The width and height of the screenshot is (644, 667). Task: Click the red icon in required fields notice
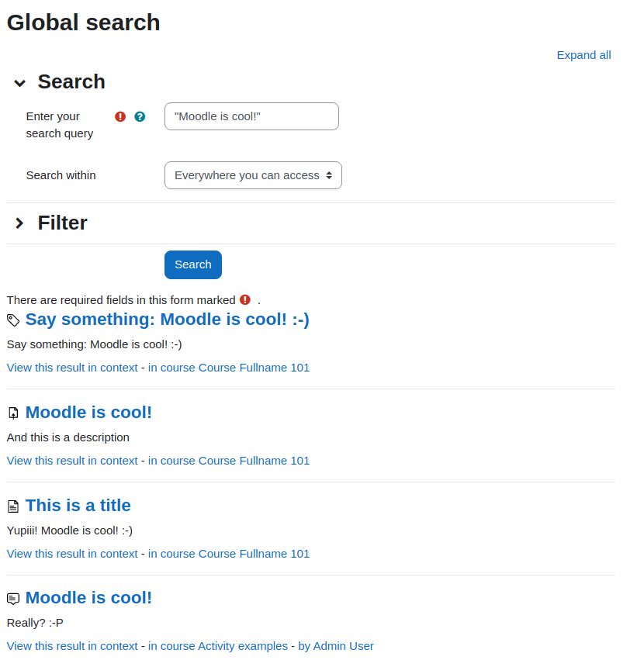[x=244, y=300]
